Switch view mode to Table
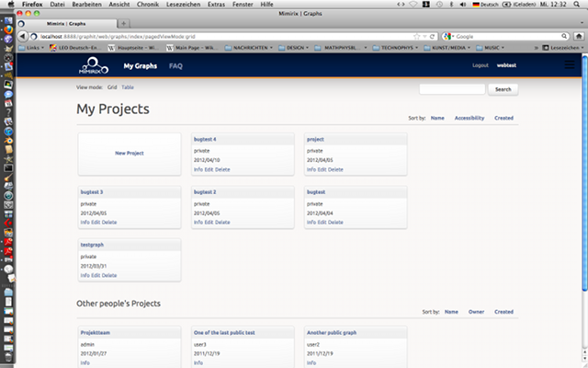The width and height of the screenshot is (588, 368). tap(128, 87)
